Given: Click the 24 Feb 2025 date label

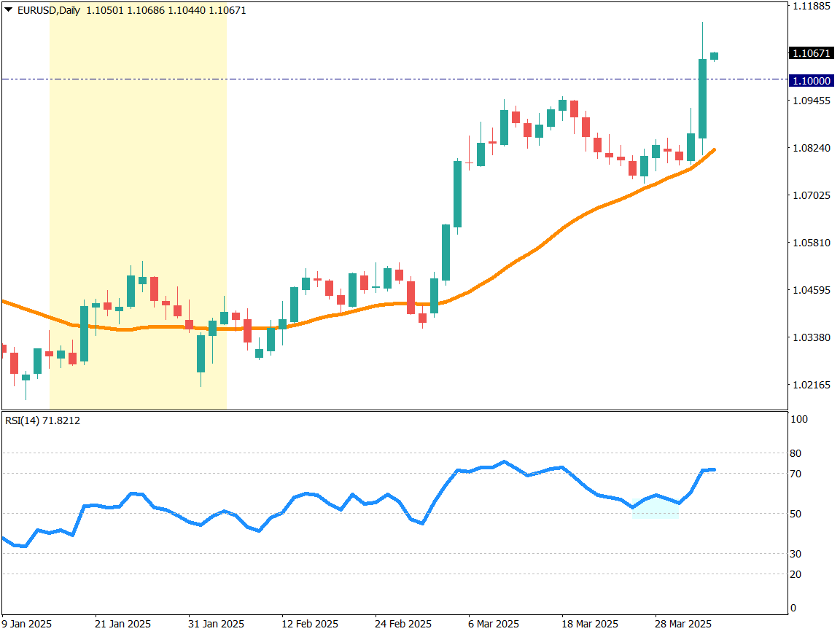Looking at the screenshot, I should coord(403,625).
